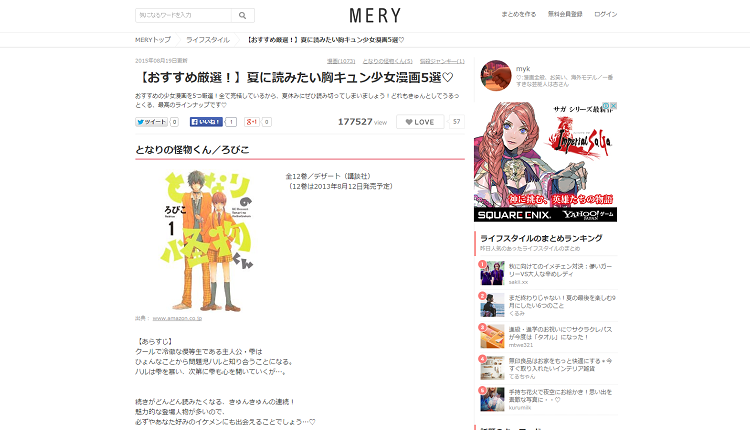Screen dimensions: 750x430
Task: Go to ライフスタイル breadcrumb
Action: 208,40
